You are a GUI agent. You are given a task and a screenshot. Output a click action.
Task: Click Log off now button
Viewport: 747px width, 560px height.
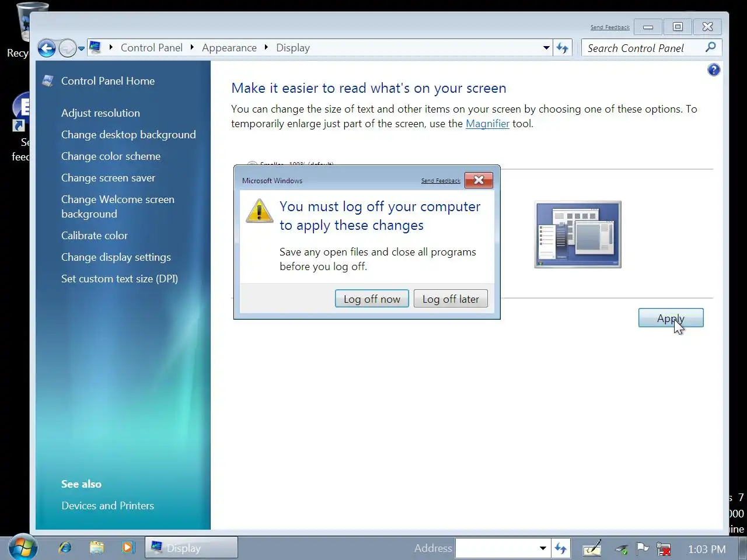372,299
